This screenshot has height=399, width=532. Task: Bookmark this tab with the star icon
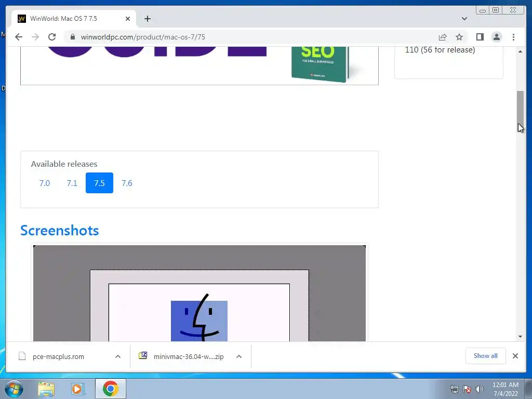point(459,37)
